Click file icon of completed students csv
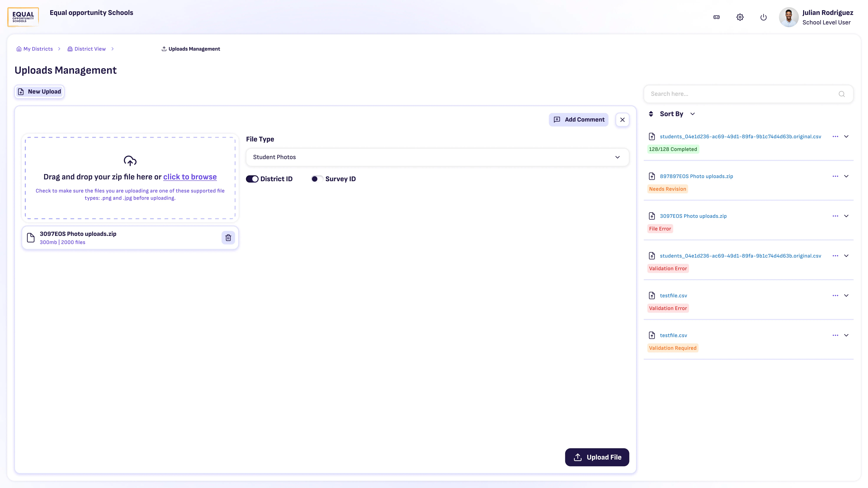This screenshot has height=488, width=868. click(652, 136)
